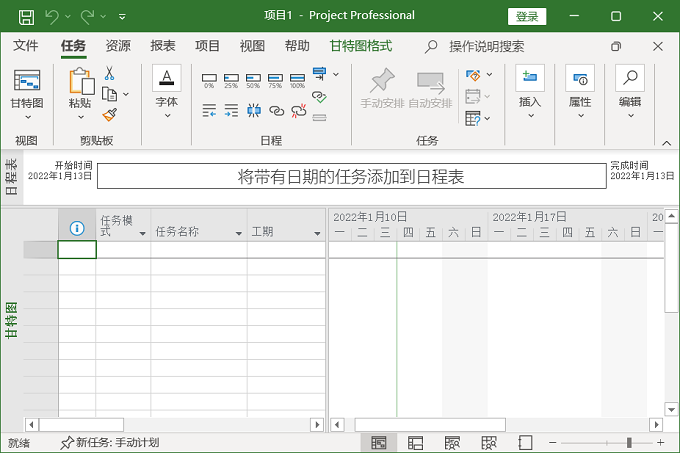Expand the 粘贴 options dropdown
The height and width of the screenshot is (453, 680).
coord(81,117)
